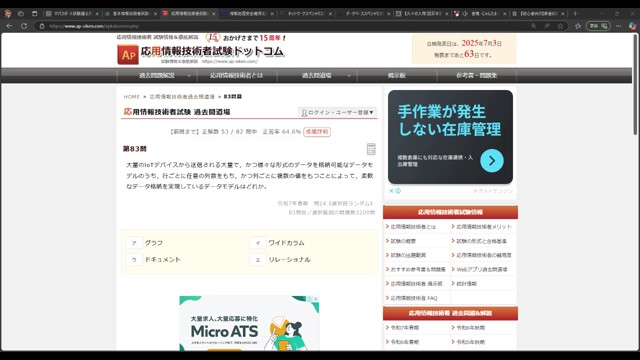Open the workspaces icon beside the profile

21,13
